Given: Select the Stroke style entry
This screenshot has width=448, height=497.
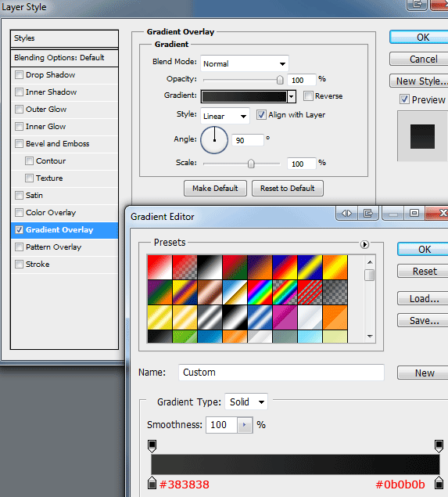Looking at the screenshot, I should (64, 264).
